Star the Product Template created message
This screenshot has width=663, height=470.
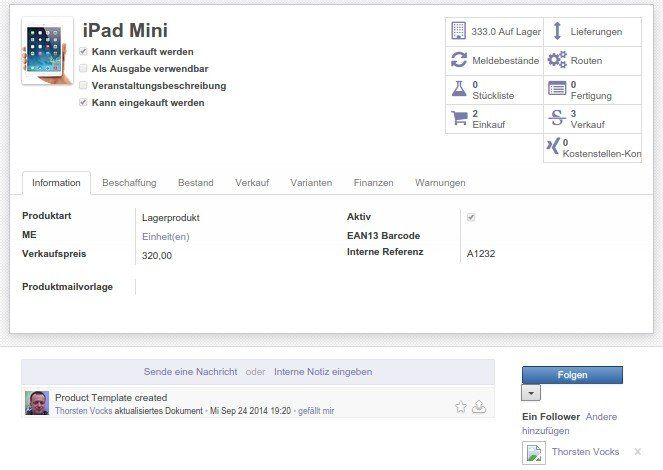point(461,406)
